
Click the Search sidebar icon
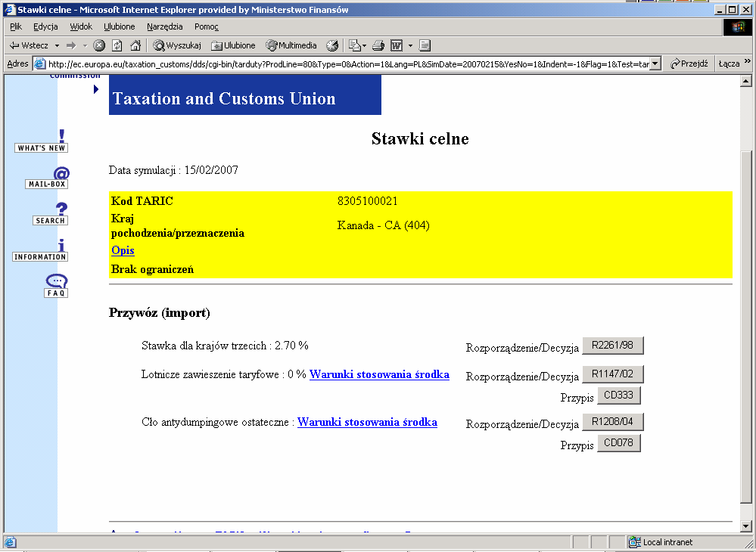[50, 214]
